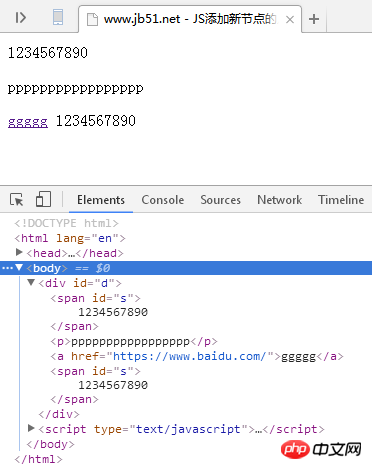
Task: Select the p element line in the DOM tree
Action: pyautogui.click(x=134, y=341)
